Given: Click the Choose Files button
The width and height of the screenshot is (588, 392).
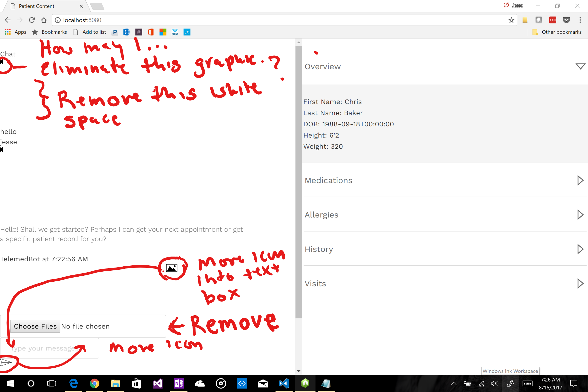Looking at the screenshot, I should click(x=35, y=326).
